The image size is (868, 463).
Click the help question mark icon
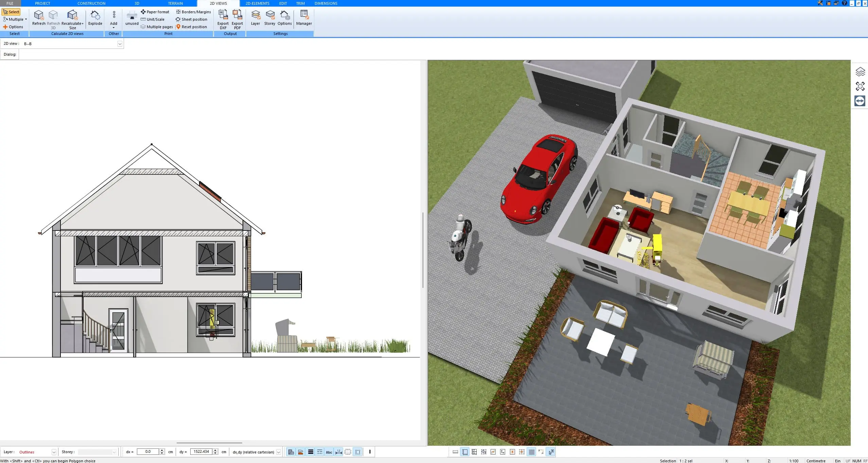coord(845,3)
